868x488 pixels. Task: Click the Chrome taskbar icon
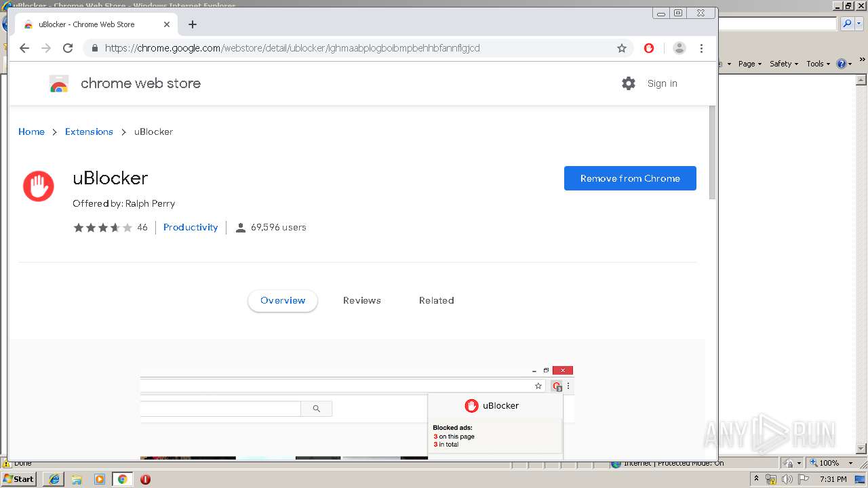pos(122,479)
